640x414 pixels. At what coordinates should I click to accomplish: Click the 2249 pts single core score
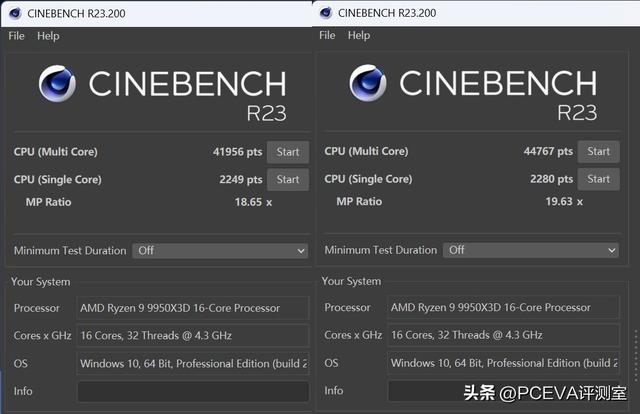click(x=241, y=180)
